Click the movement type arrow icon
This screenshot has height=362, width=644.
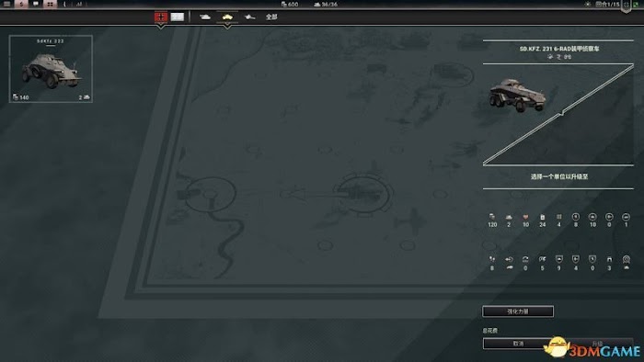tap(509, 259)
